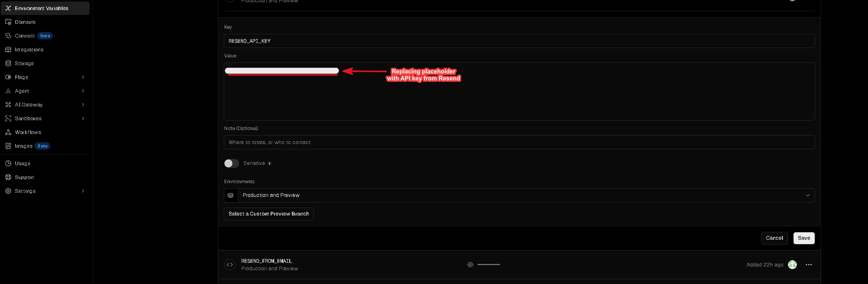868x284 pixels.
Task: Click the Domains icon in sidebar
Action: pos(8,22)
